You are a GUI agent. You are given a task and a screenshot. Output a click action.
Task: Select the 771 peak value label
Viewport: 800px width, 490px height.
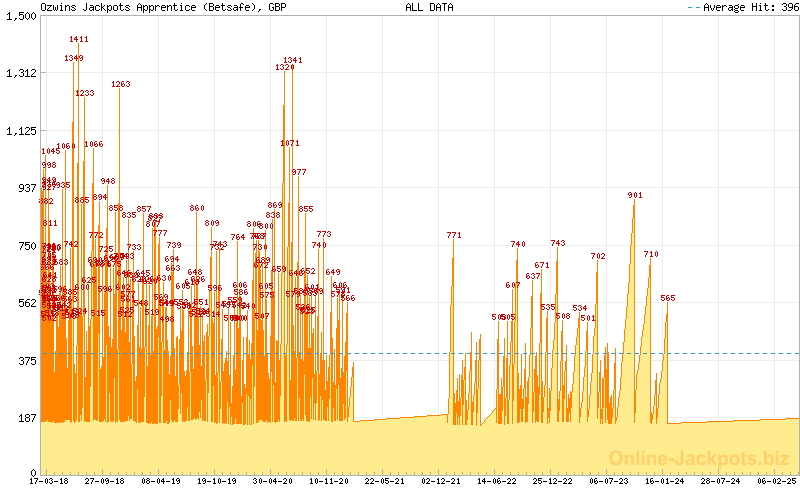[x=454, y=235]
